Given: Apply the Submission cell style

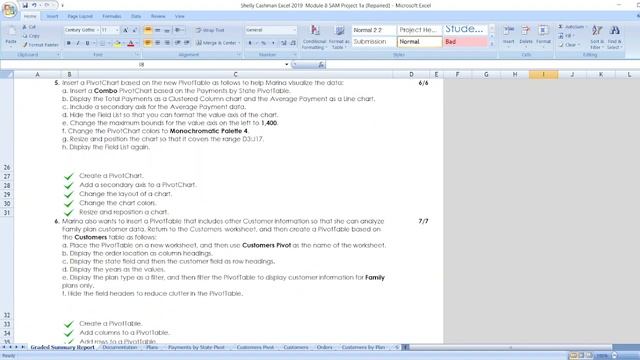Looking at the screenshot, I should 373,42.
